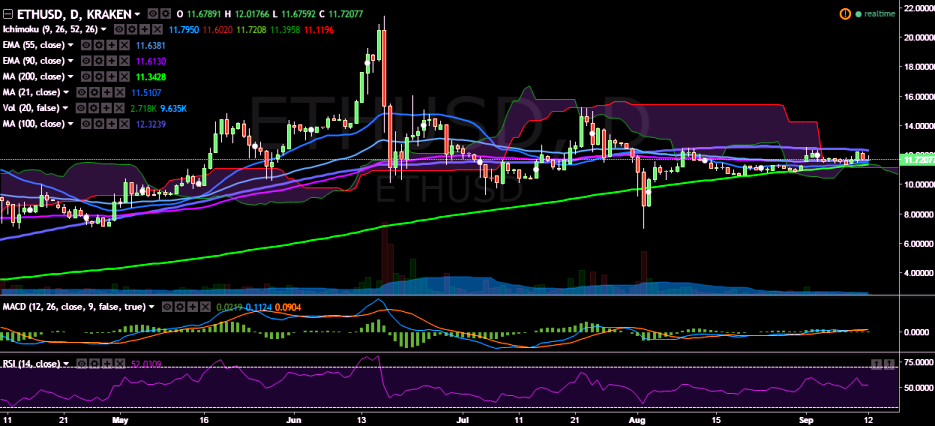This screenshot has height=426, width=935.
Task: Click the Jun date label on time axis
Action: click(x=293, y=418)
